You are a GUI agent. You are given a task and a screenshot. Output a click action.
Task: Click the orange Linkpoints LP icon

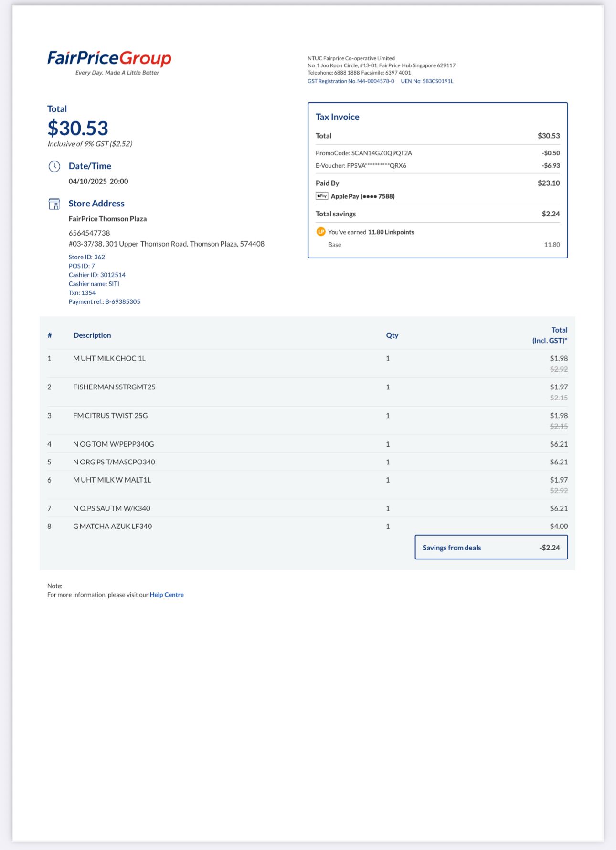[x=321, y=232]
